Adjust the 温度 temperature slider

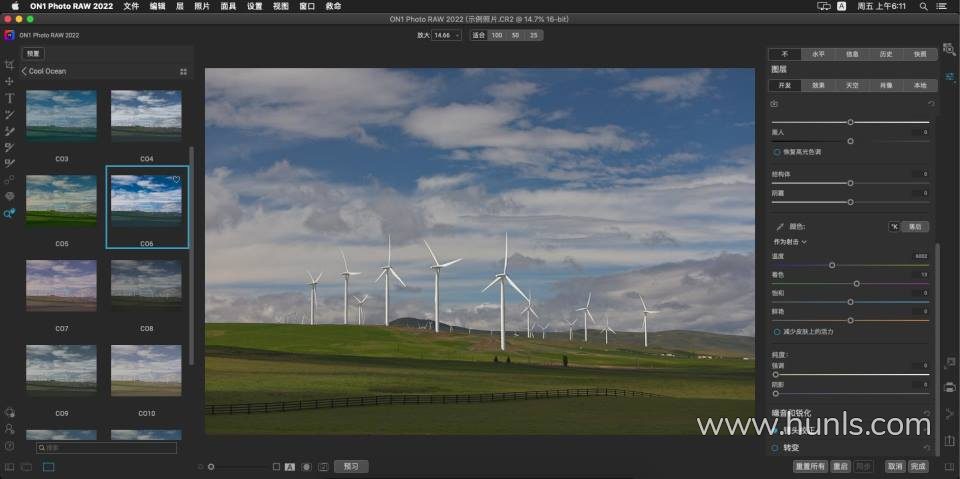click(832, 265)
